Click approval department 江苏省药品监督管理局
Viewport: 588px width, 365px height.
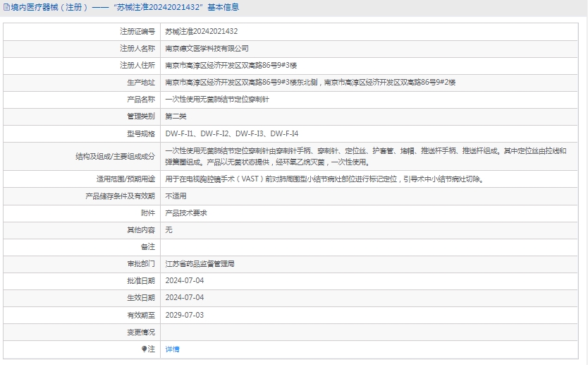(x=200, y=264)
